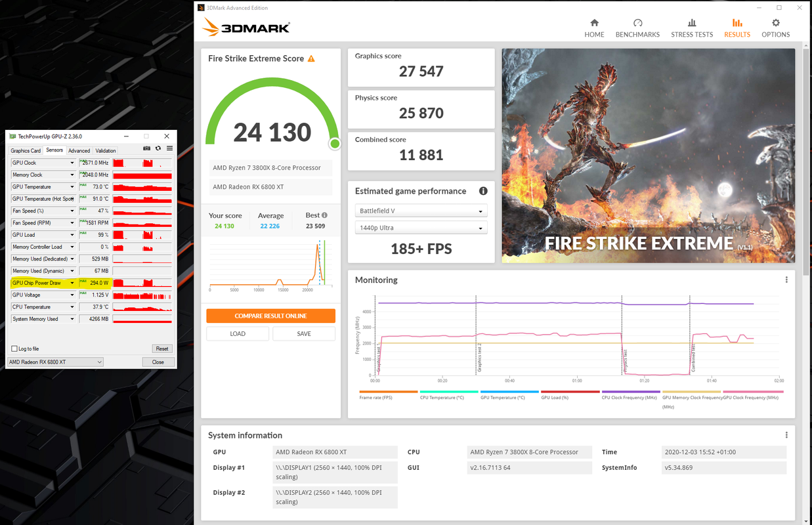Click the Fire Strike Extreme artwork image
Screen dimensions: 812x525
pos(649,156)
